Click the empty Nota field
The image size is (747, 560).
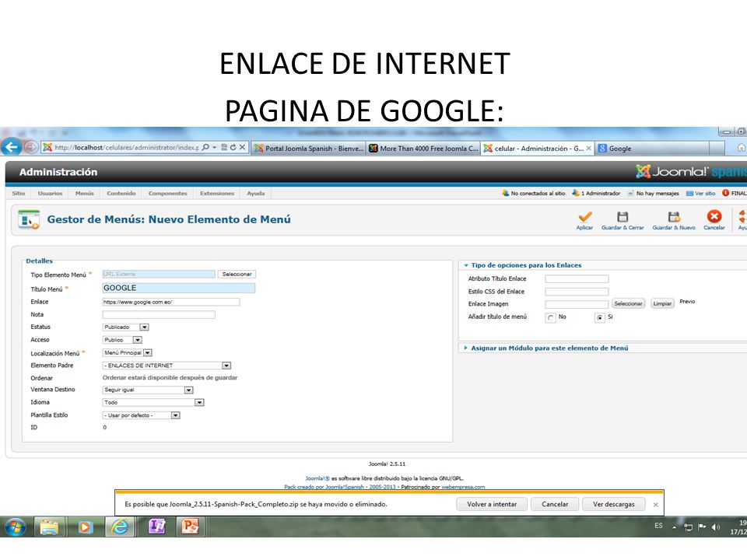point(159,315)
